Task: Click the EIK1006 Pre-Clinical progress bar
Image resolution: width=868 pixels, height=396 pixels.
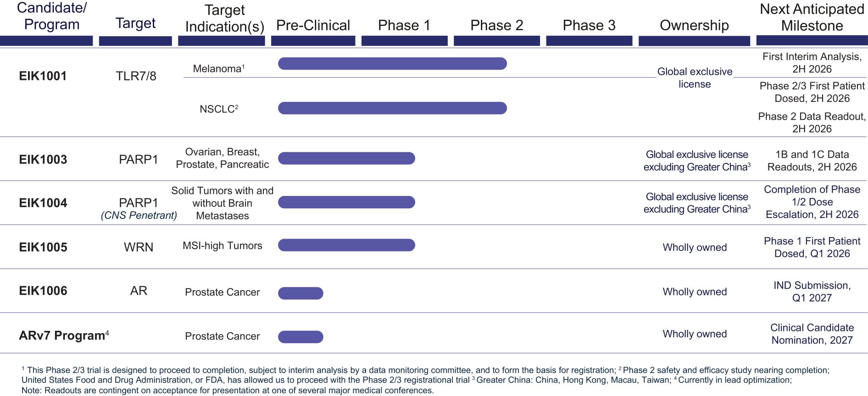Action: click(300, 293)
